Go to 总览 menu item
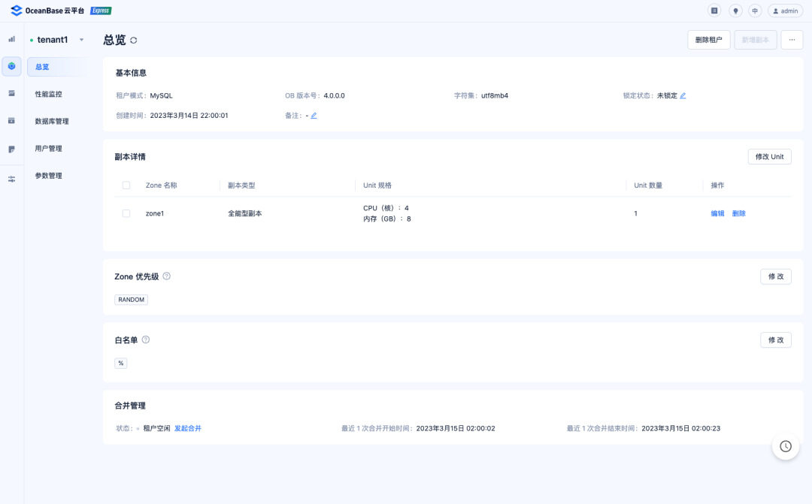The image size is (812, 504). click(x=57, y=67)
